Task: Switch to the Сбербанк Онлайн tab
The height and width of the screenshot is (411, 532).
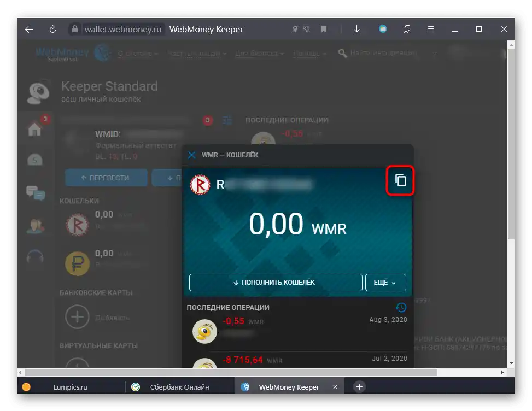Action: [179, 387]
